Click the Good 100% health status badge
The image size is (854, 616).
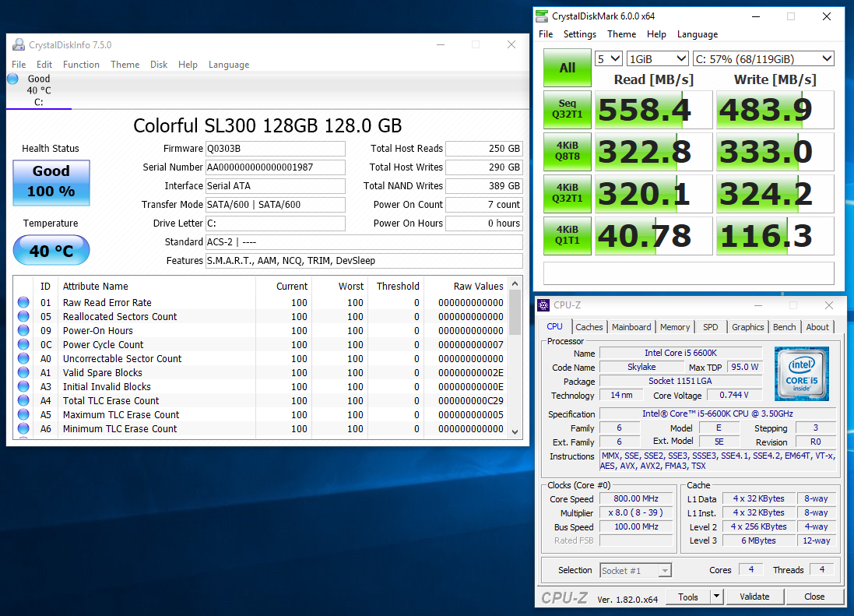click(51, 182)
